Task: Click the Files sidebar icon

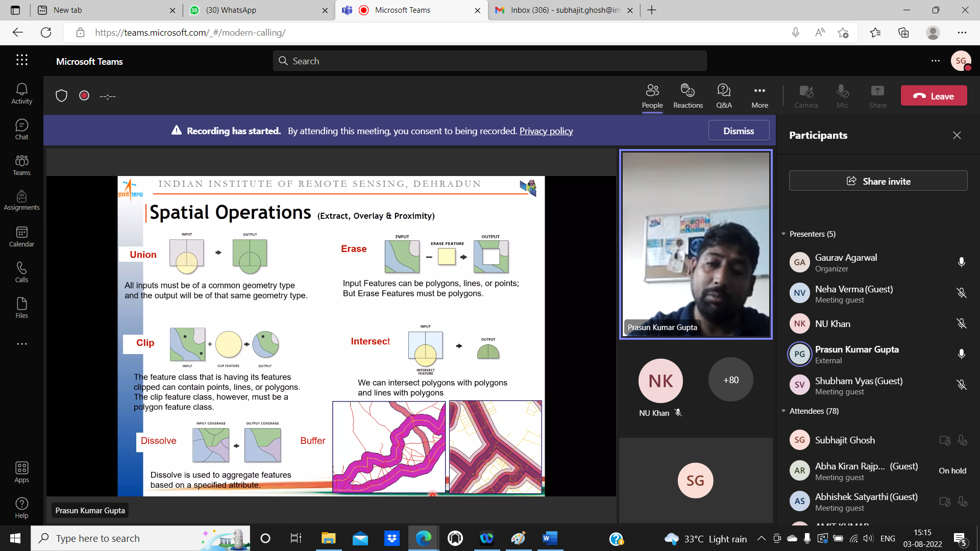Action: point(21,308)
